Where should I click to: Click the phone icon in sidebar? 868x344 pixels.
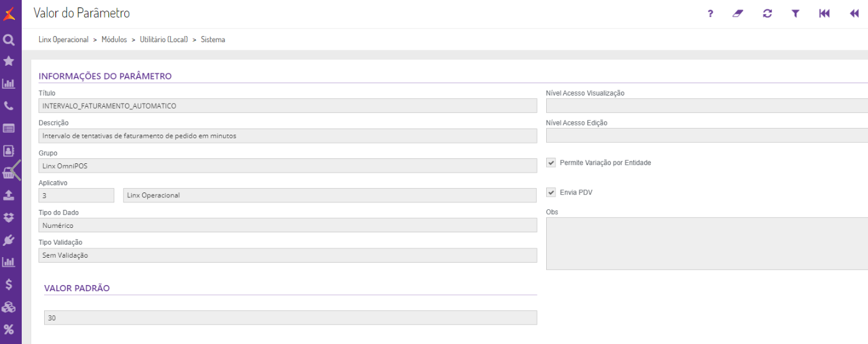point(9,106)
